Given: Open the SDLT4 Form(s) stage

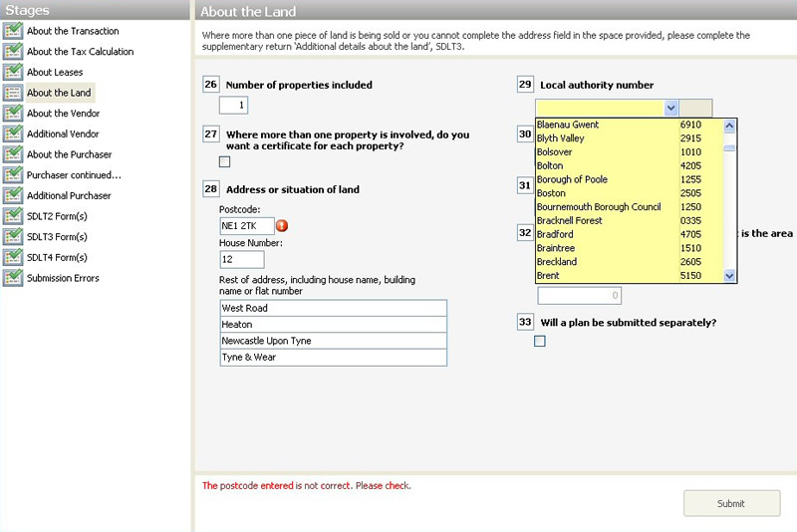Looking at the screenshot, I should (57, 257).
